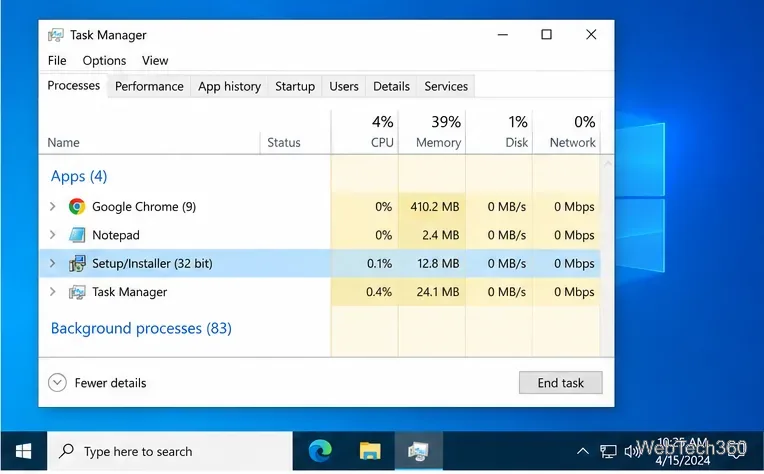The image size is (764, 474).
Task: Expand the Google Chrome process group
Action: pos(53,207)
